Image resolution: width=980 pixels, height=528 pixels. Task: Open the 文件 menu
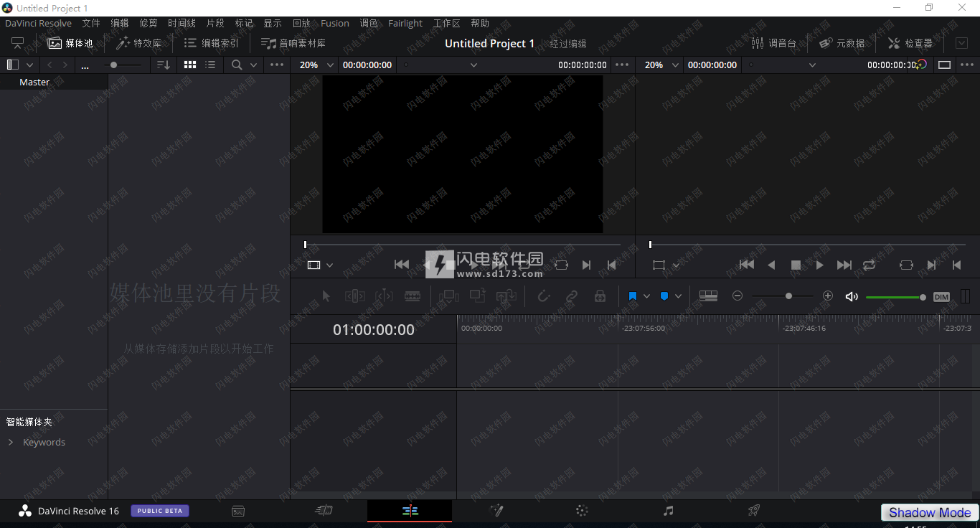[91, 24]
